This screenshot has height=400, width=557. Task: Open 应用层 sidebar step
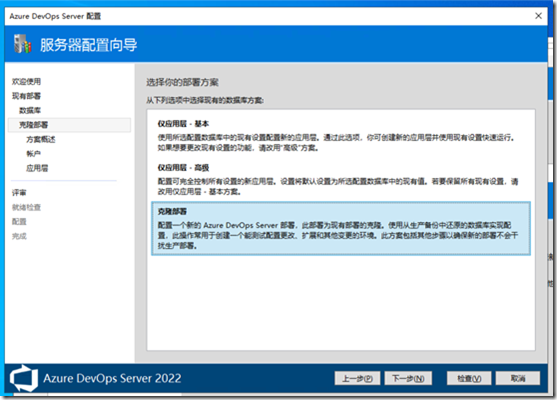point(37,168)
